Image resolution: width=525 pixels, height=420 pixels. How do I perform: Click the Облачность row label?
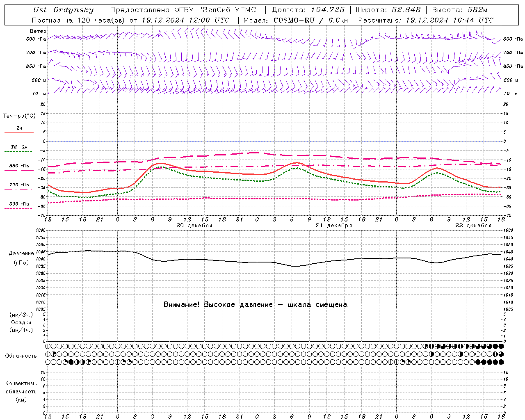tap(21, 356)
